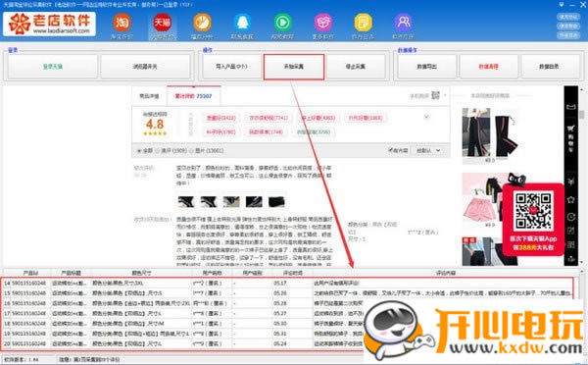Open the orange Taobao (淘) module icon

tap(122, 23)
